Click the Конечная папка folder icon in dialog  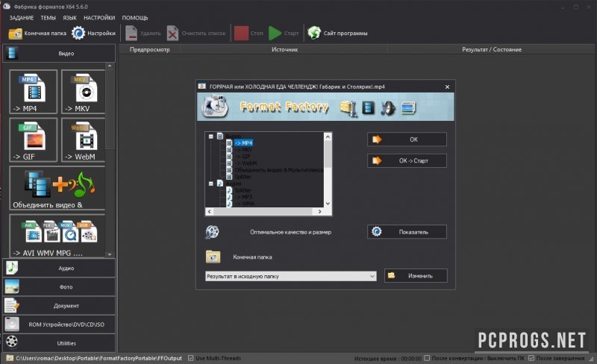pyautogui.click(x=213, y=257)
